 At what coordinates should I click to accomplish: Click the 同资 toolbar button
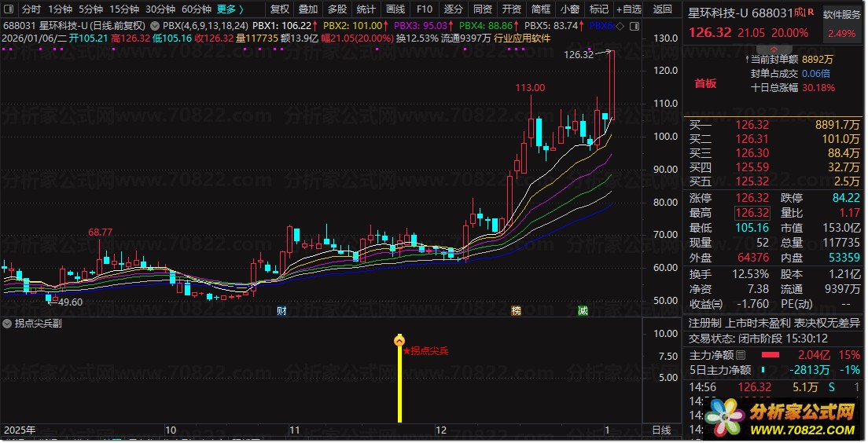[x=483, y=9]
